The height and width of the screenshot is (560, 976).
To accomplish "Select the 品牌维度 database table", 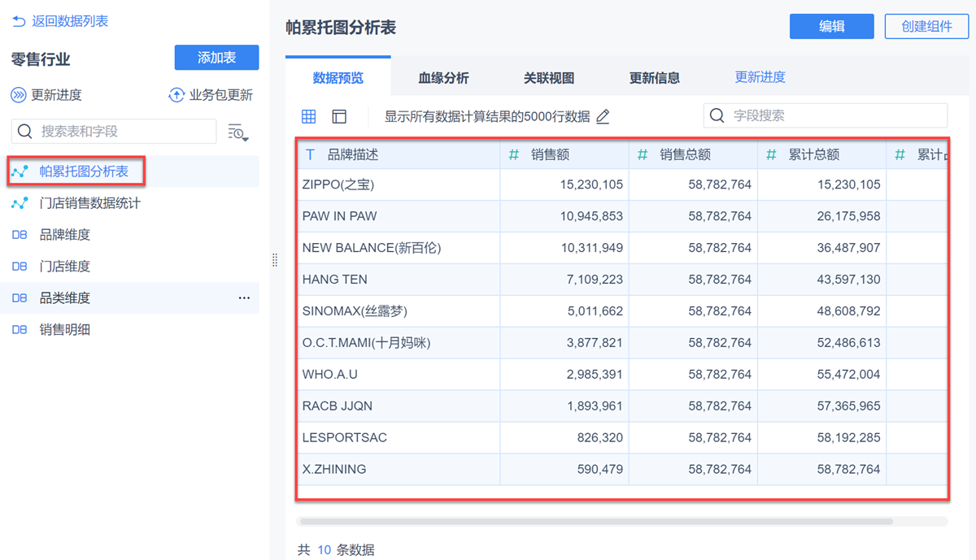I will [65, 235].
